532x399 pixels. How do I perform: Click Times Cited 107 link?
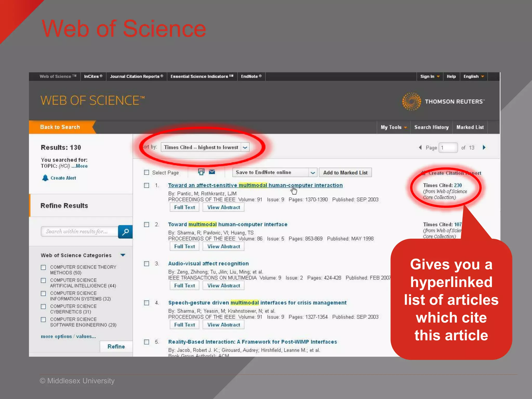(x=458, y=224)
